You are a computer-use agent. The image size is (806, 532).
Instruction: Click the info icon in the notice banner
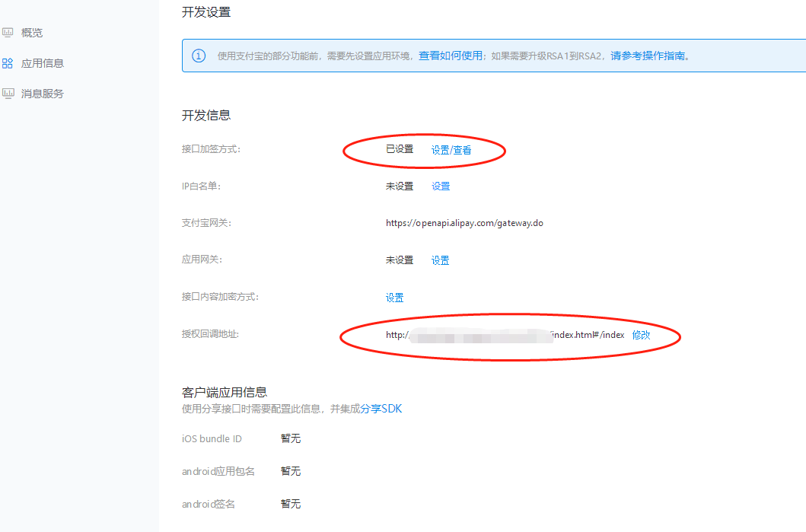click(x=199, y=56)
